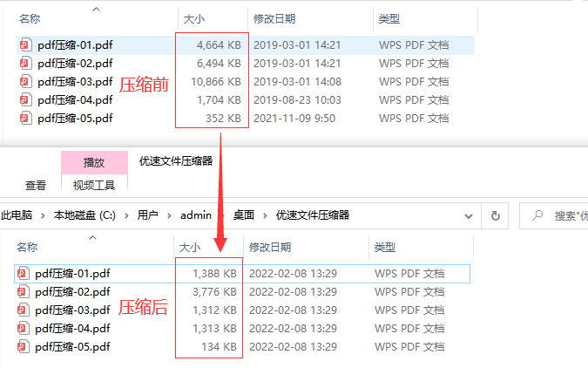Sort upper list by 修改日期 column
The image size is (588, 368).
pos(274,19)
